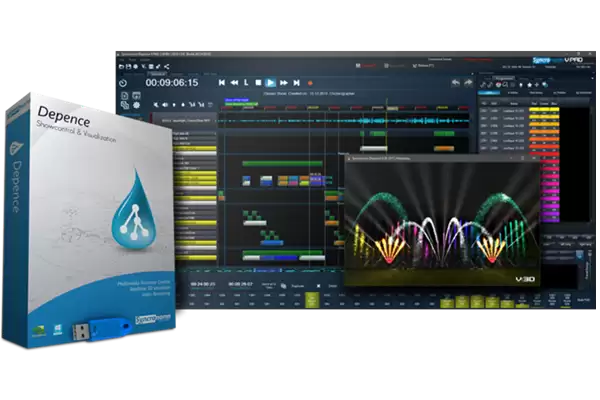600x400 pixels.
Task: Click the Fast Forward transport icon
Action: click(283, 82)
